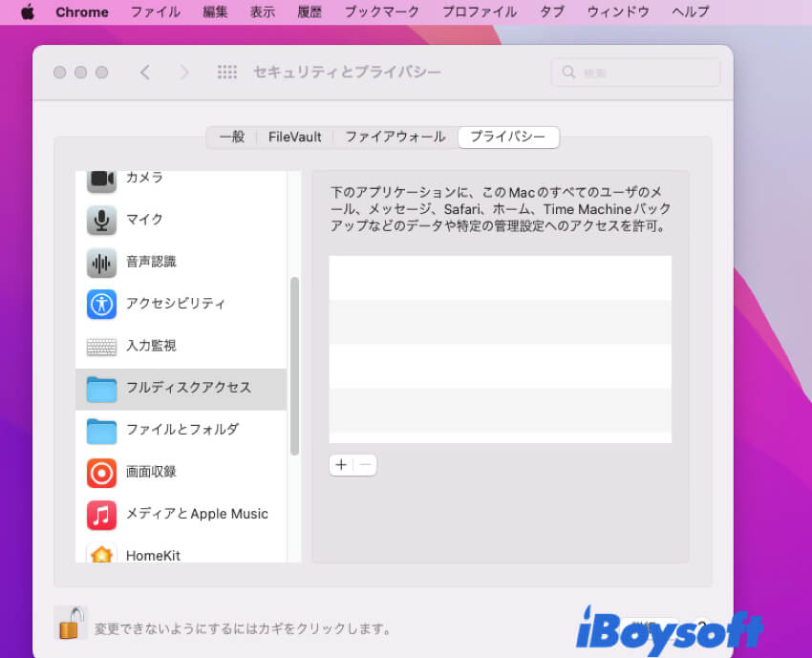Select ファイルとフォルダ label in the list
Viewport: 812px width, 658px height.
(182, 430)
